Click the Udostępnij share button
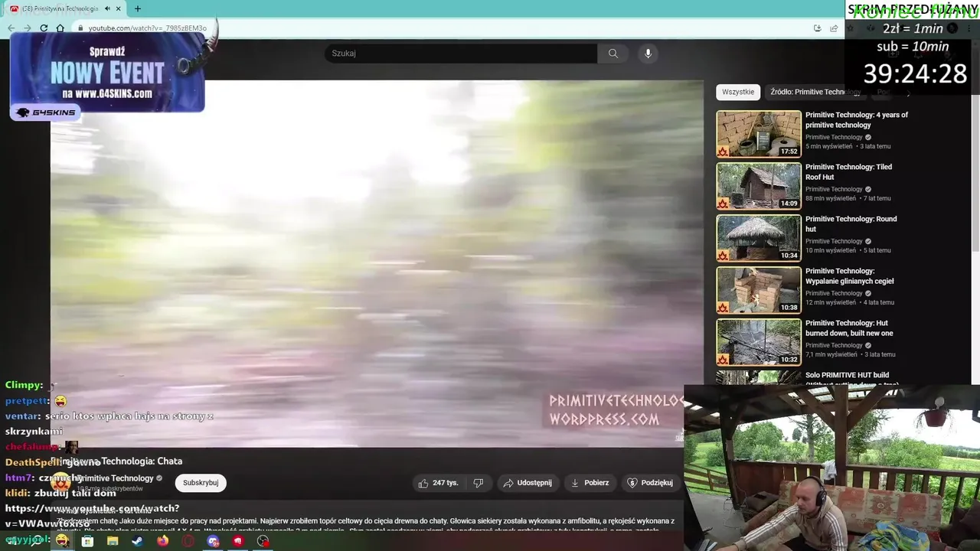The width and height of the screenshot is (980, 551). coord(528,483)
